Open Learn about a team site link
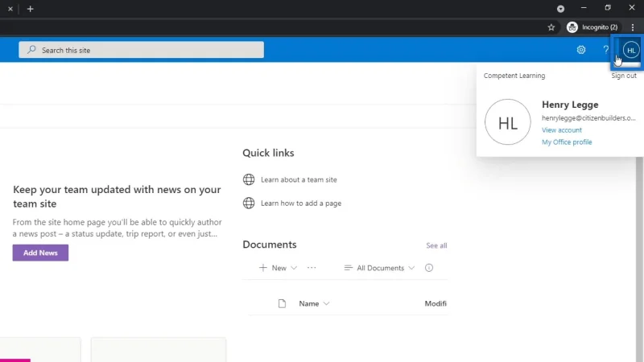This screenshot has height=362, width=644. pos(299,179)
